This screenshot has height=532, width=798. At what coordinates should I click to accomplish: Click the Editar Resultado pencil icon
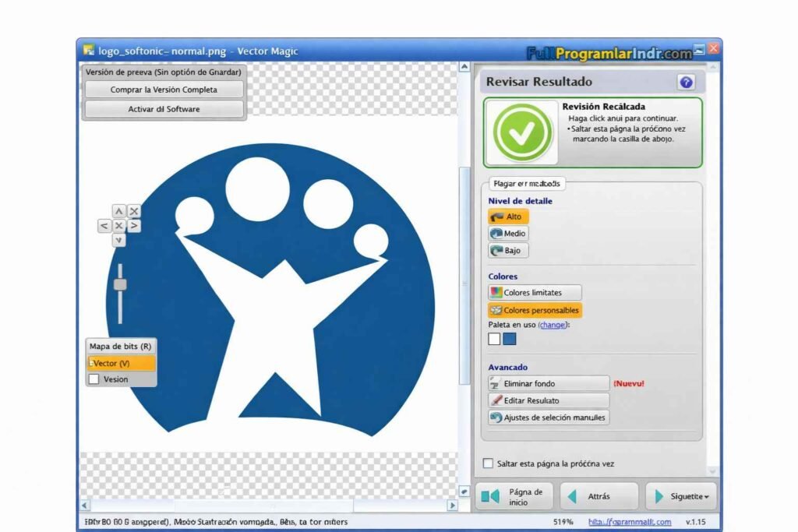pyautogui.click(x=496, y=400)
